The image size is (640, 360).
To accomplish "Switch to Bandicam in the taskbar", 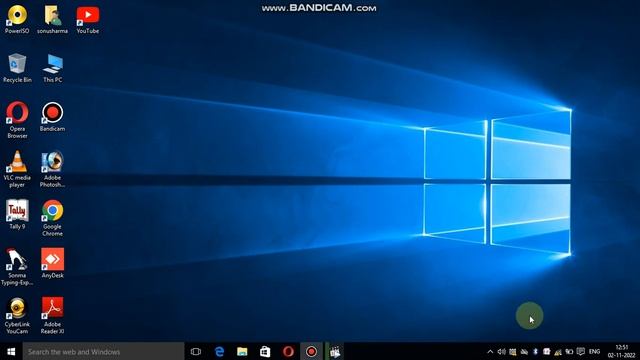I will 311,351.
